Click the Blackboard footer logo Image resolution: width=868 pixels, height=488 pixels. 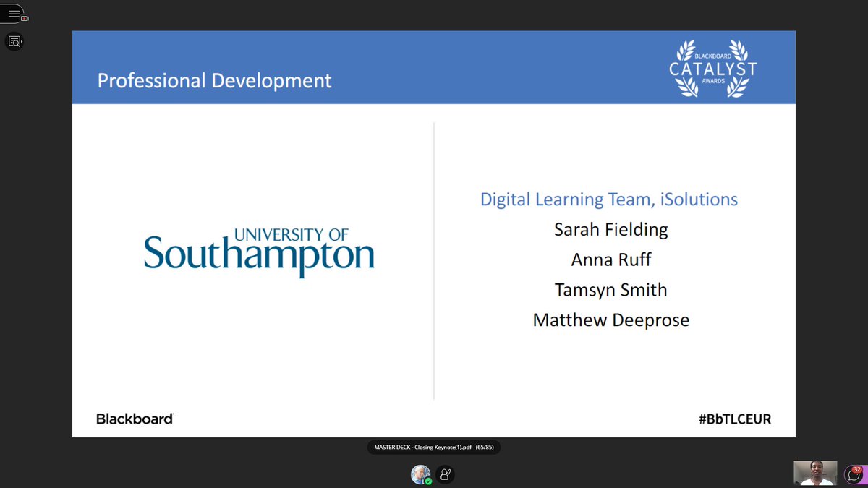135,419
